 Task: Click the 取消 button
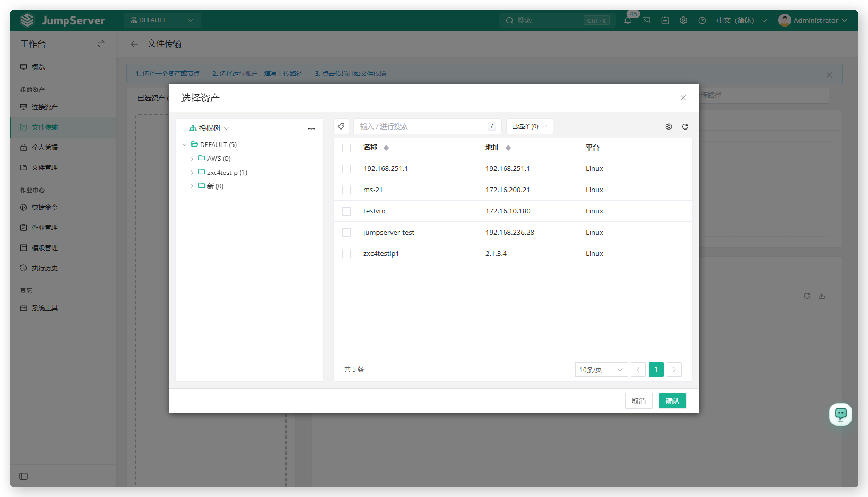639,401
